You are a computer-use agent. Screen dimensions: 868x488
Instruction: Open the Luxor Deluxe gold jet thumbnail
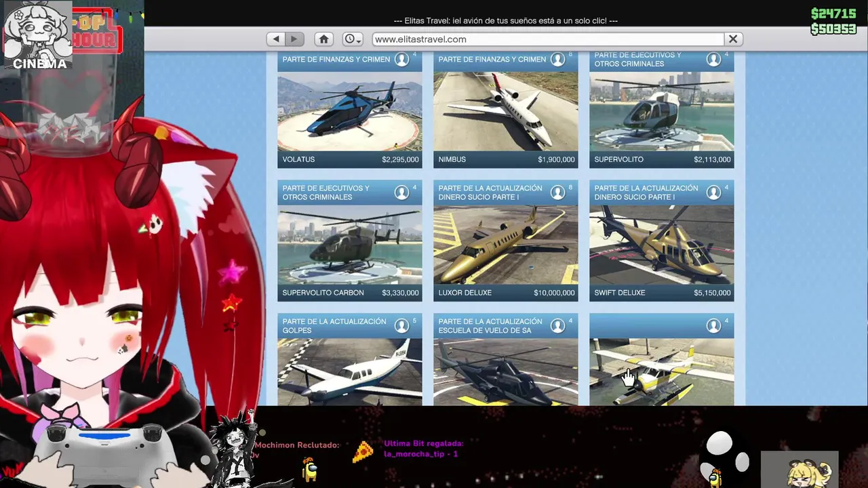click(x=506, y=245)
